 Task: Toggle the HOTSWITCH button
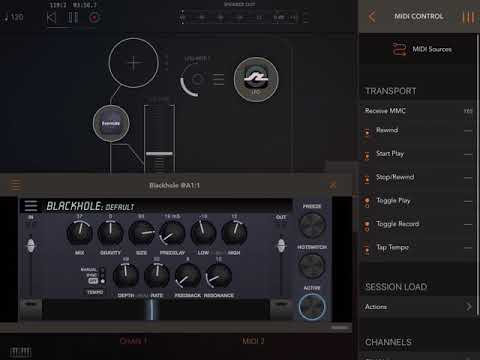click(x=312, y=266)
